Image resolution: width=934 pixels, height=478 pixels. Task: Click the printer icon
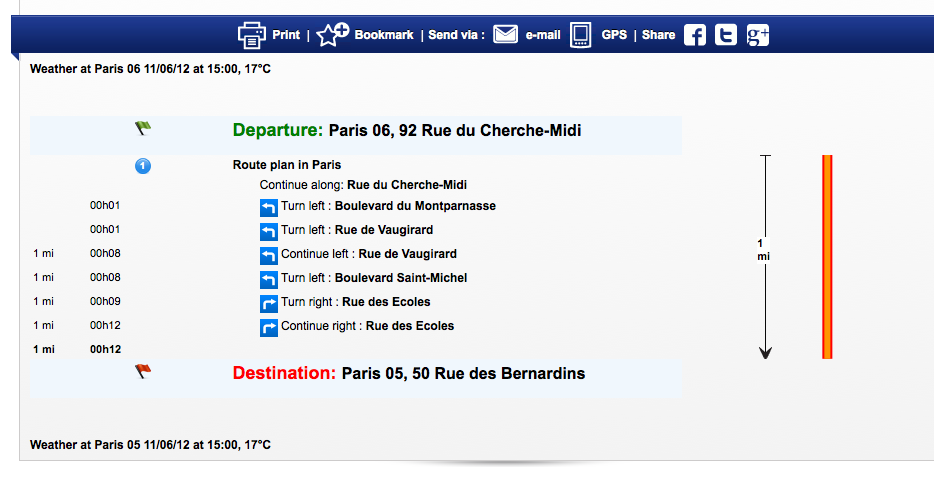pyautogui.click(x=250, y=35)
